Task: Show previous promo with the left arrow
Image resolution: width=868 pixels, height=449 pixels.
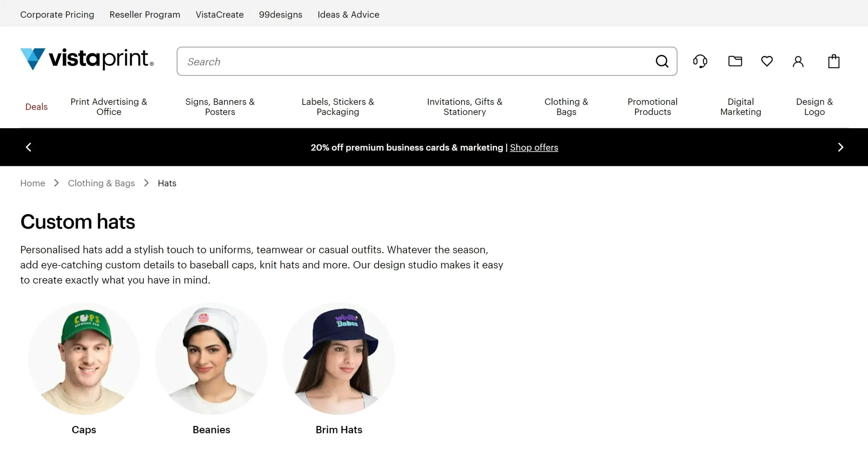Action: pyautogui.click(x=28, y=147)
